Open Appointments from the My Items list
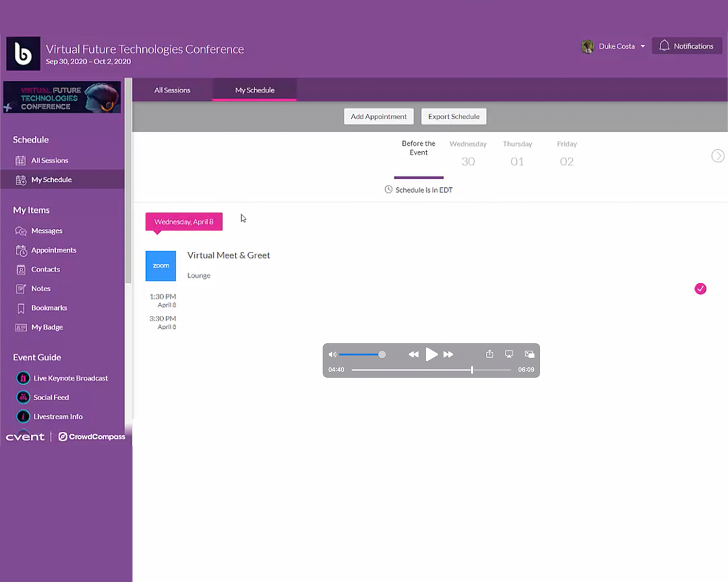 [x=53, y=250]
